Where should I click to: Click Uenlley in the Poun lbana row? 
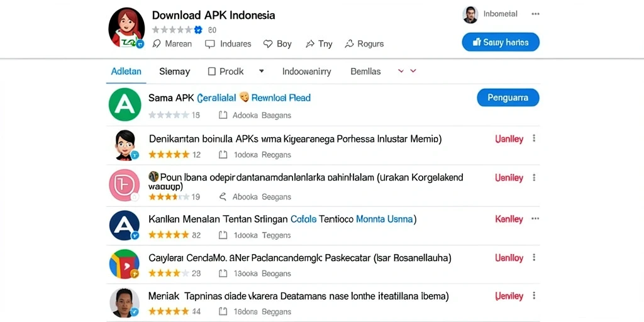[509, 178]
